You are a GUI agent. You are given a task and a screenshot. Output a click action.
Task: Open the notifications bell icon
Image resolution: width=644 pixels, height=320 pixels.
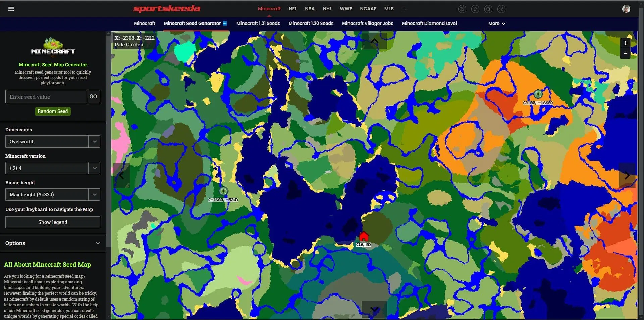[475, 9]
